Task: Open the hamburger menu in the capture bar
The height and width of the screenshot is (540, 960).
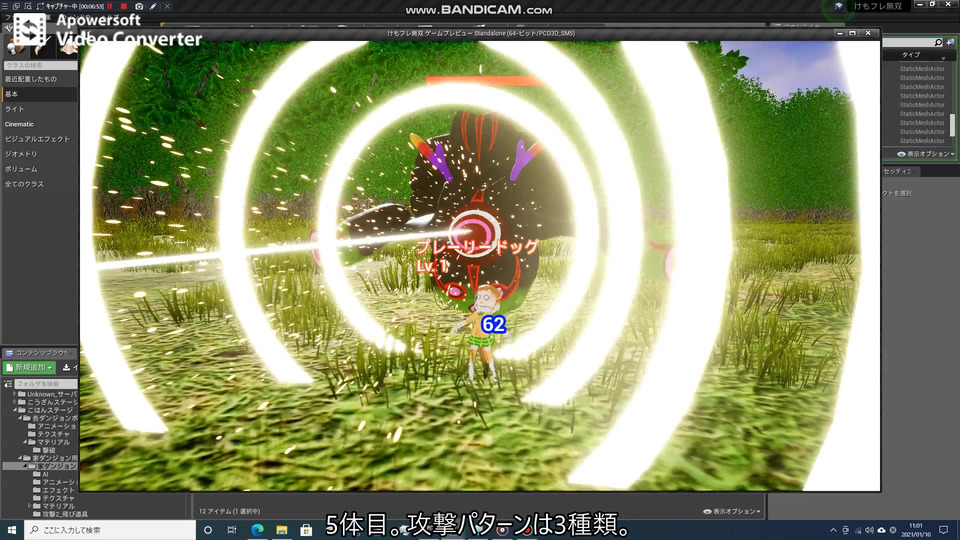Action: tap(5, 6)
